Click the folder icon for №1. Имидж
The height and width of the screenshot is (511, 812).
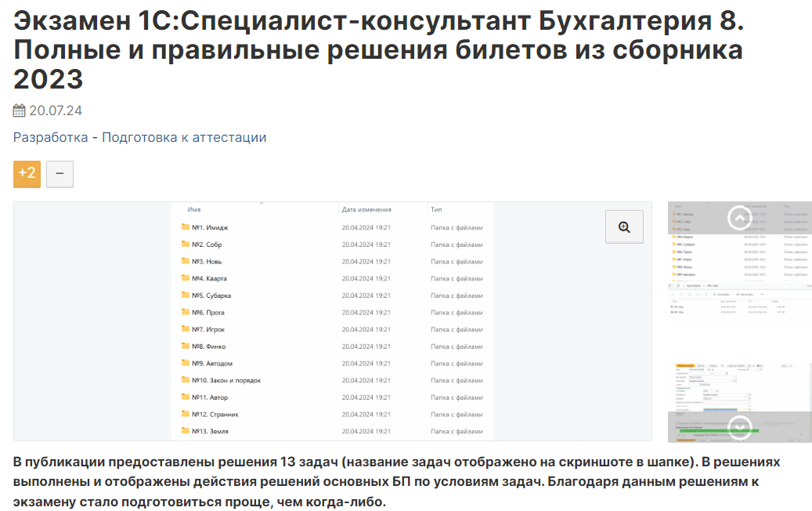[x=186, y=227]
